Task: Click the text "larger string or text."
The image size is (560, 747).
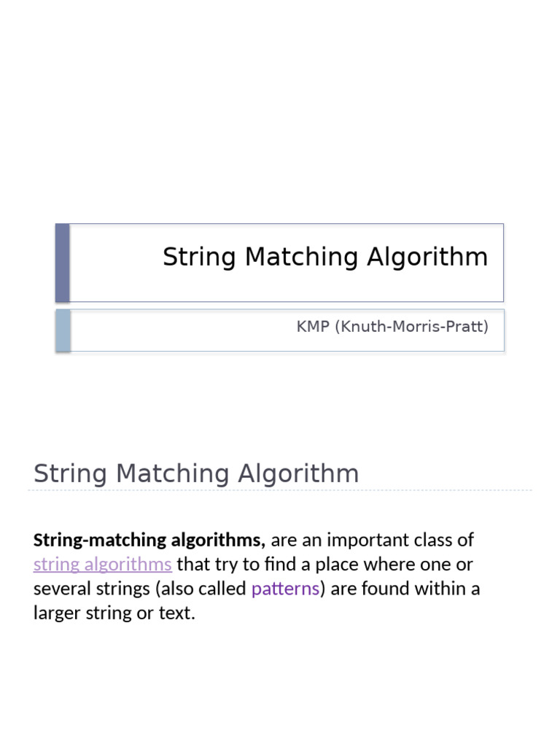Action: pyautogui.click(x=114, y=612)
